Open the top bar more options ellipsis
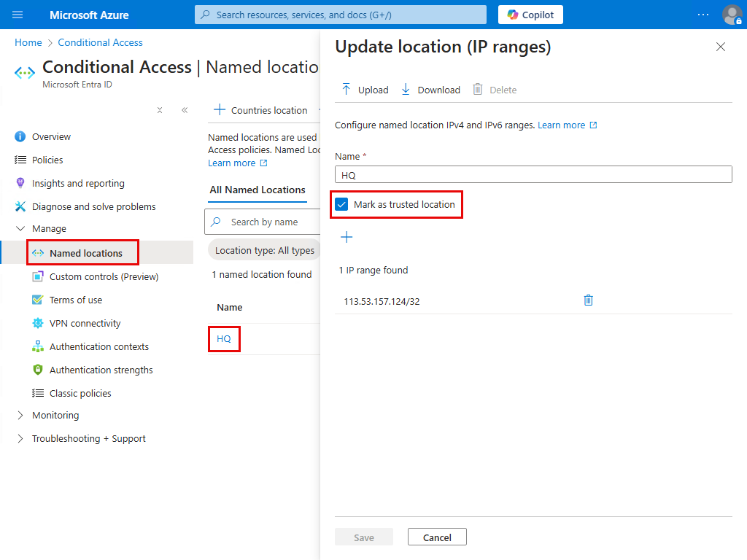Screen dimensions: 747x560 click(703, 15)
